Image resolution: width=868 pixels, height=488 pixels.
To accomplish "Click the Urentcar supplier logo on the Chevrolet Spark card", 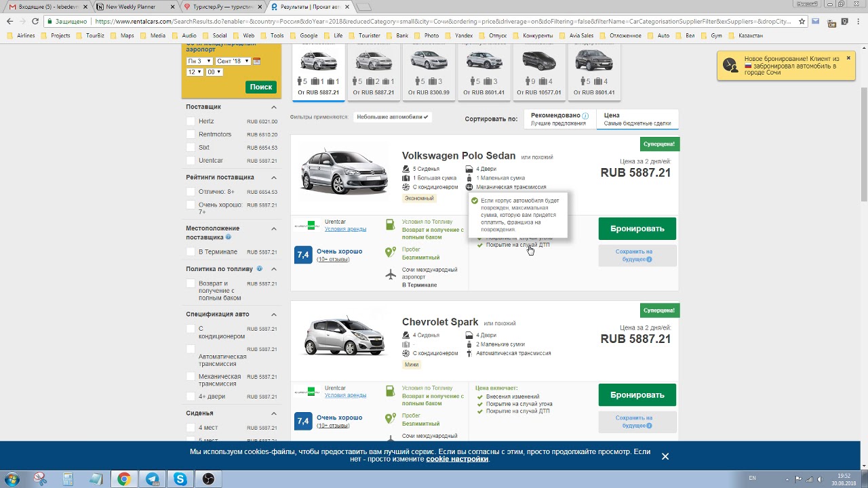I will [x=307, y=391].
